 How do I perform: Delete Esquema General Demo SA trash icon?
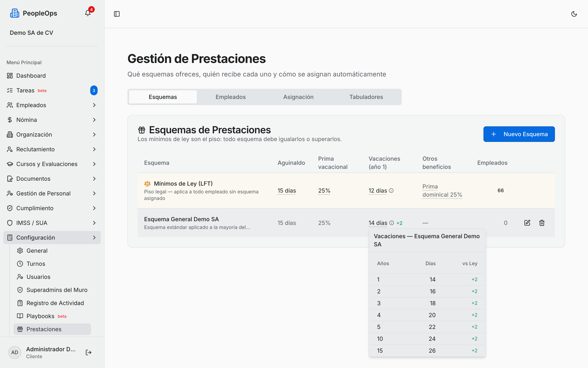(542, 223)
